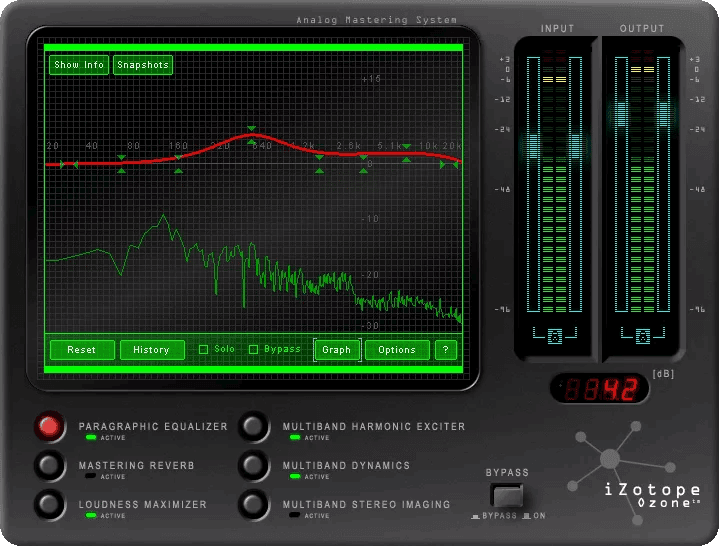Select EQ band node under the 160 label
The image size is (719, 546).
click(178, 164)
